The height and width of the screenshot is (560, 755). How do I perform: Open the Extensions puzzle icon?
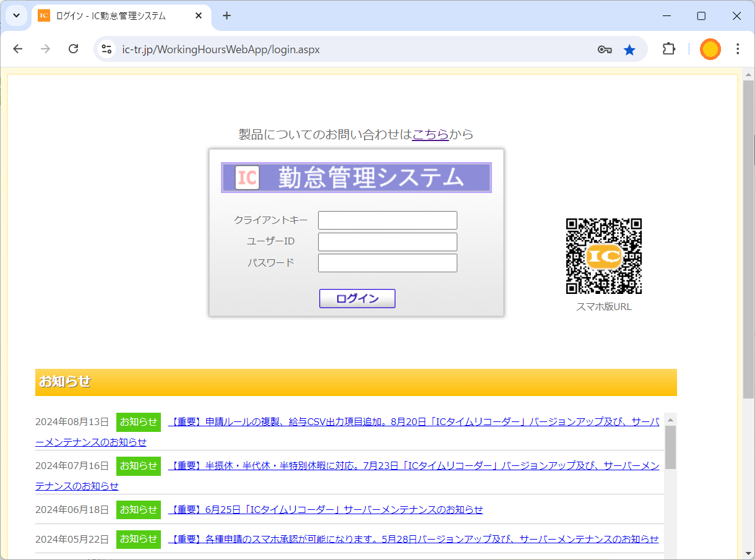point(669,49)
